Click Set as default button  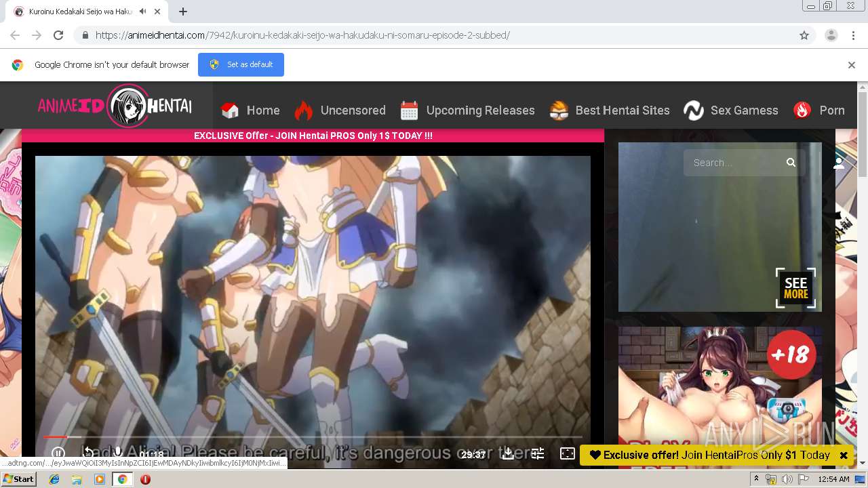tap(241, 64)
